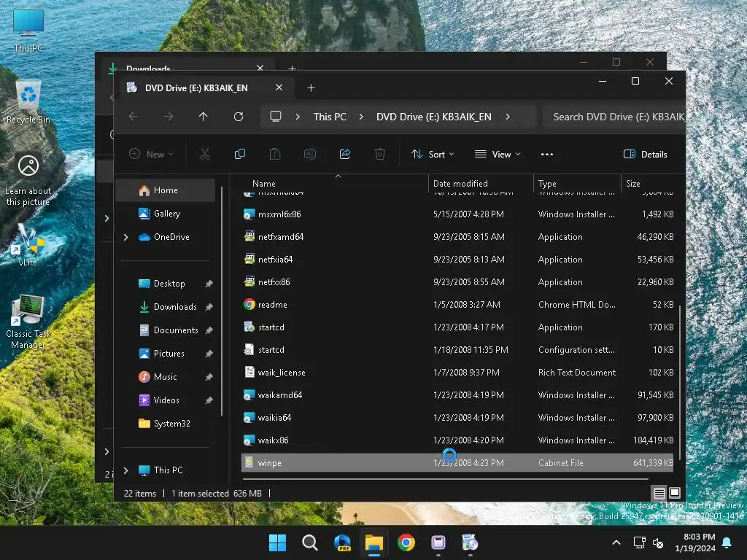The height and width of the screenshot is (560, 747).
Task: Select Home in the navigation pane
Action: [166, 190]
